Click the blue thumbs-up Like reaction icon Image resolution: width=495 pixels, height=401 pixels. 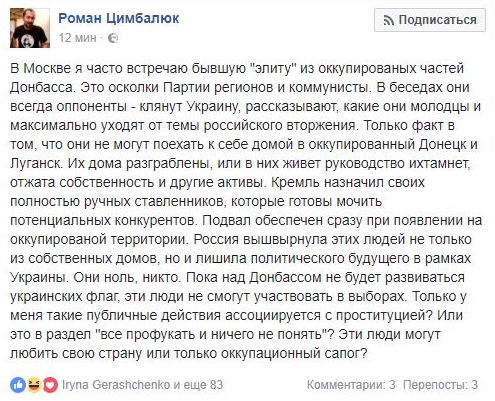(18, 385)
